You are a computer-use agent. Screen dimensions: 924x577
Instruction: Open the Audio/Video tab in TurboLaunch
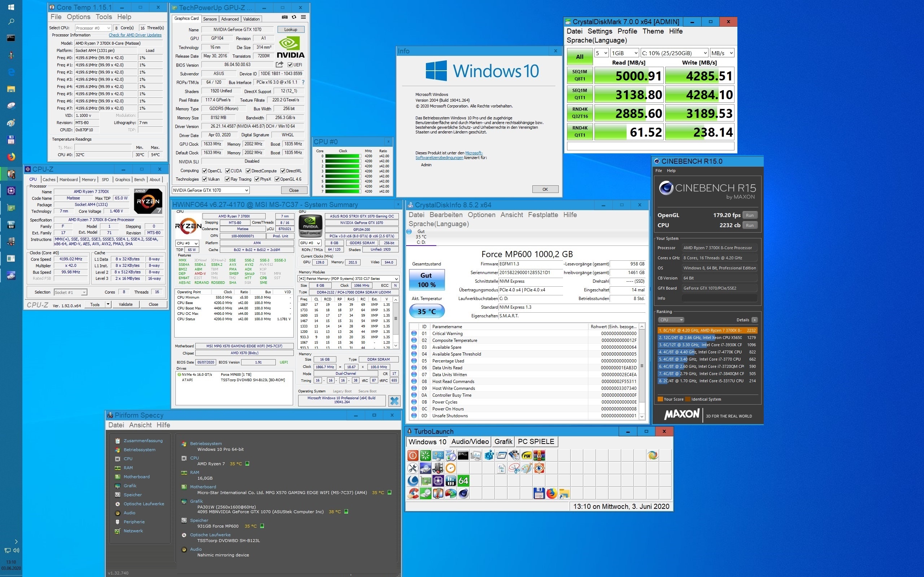coord(470,441)
